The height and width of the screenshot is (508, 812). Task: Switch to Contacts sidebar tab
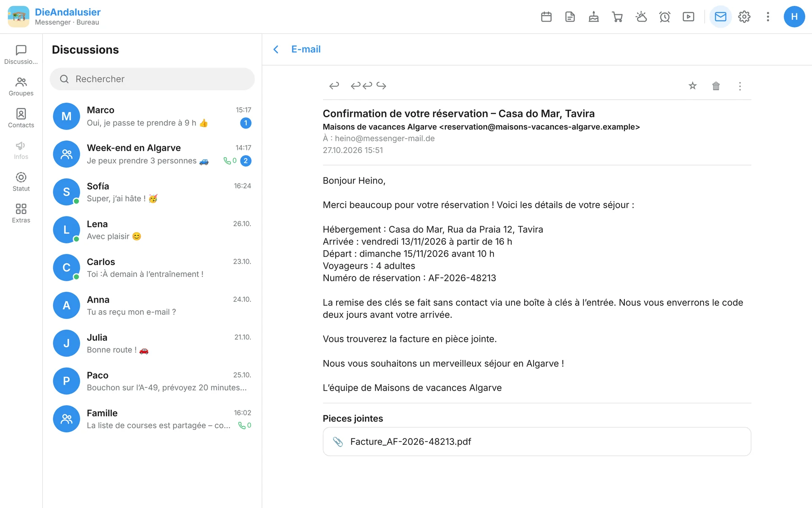pos(21,118)
